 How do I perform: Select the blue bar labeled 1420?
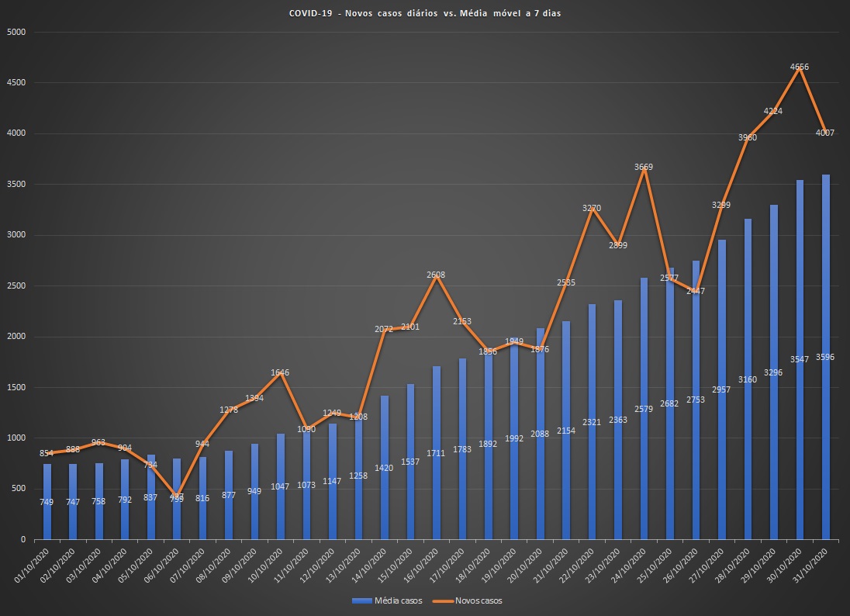tap(384, 434)
